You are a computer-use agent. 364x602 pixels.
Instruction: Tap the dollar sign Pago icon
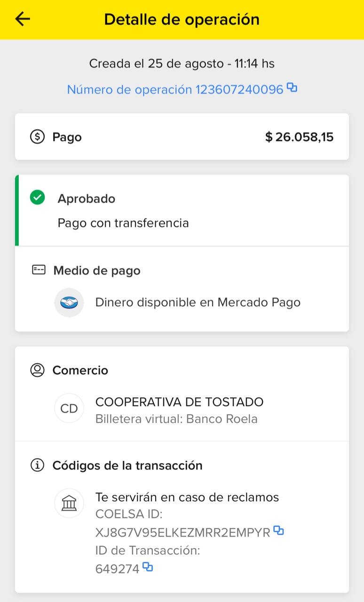pyautogui.click(x=37, y=137)
